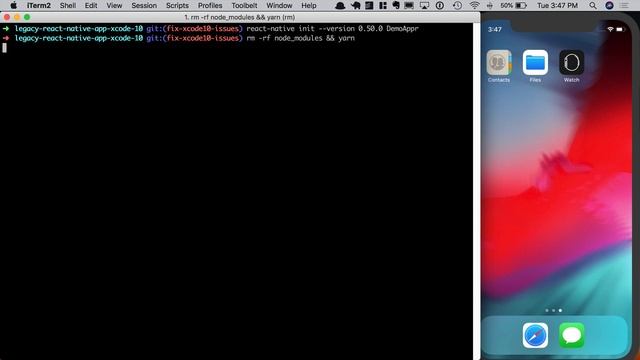
Task: Open the Window menu
Action: [279, 5]
